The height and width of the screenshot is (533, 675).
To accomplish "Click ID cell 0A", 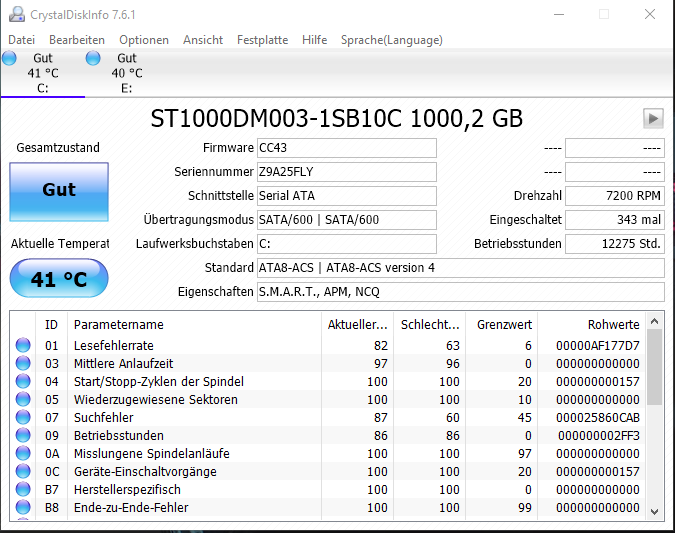I will click(52, 454).
